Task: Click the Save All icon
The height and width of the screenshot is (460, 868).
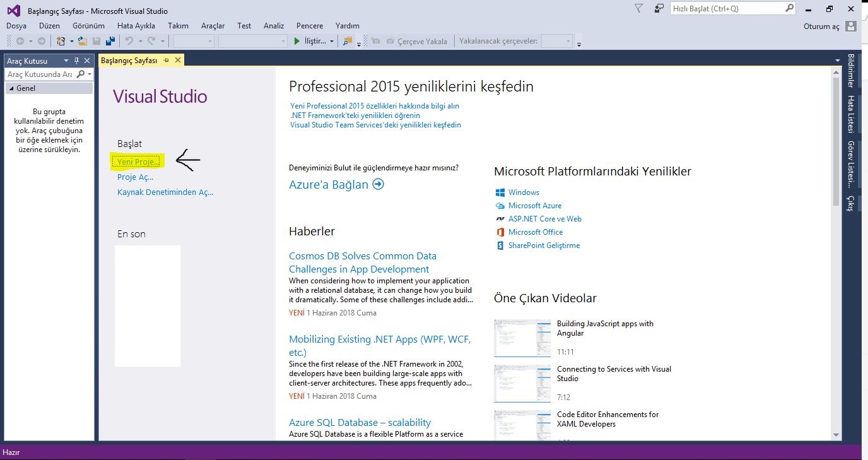Action: (111, 41)
